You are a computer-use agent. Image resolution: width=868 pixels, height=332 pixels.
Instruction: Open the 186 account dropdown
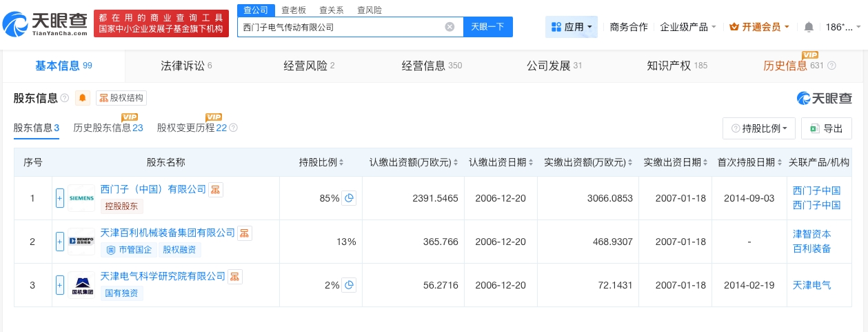tap(843, 27)
